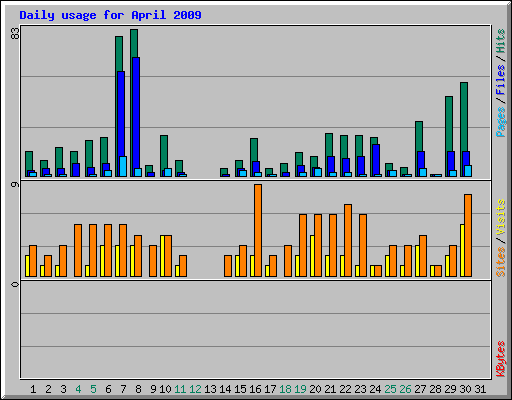Click the 'Daily usage for April 2009' title

(x=110, y=15)
